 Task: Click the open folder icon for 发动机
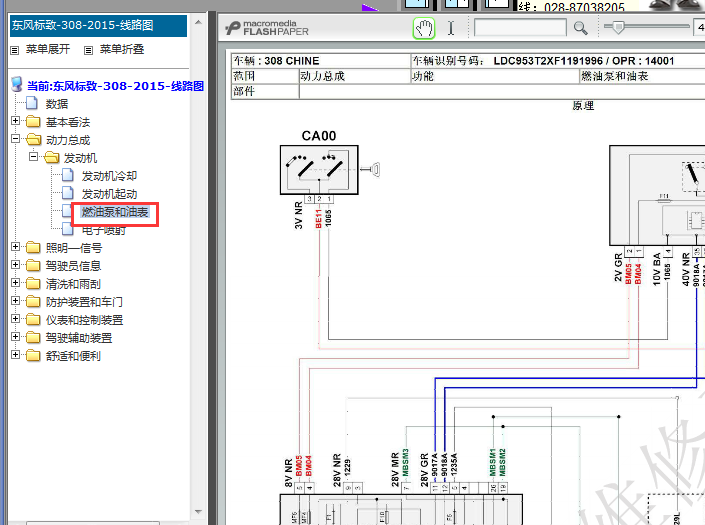(x=52, y=157)
